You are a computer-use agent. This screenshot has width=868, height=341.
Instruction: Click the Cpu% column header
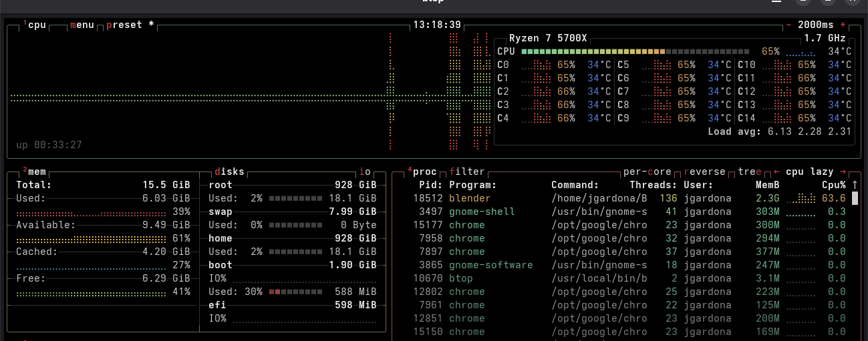pos(834,185)
